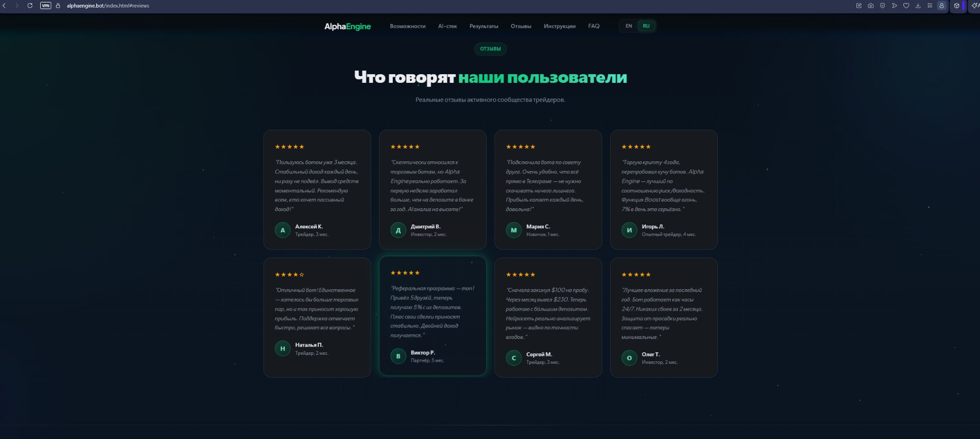Take a snapshot with the camera icon
Screen dimensions: 980x439
tap(871, 6)
